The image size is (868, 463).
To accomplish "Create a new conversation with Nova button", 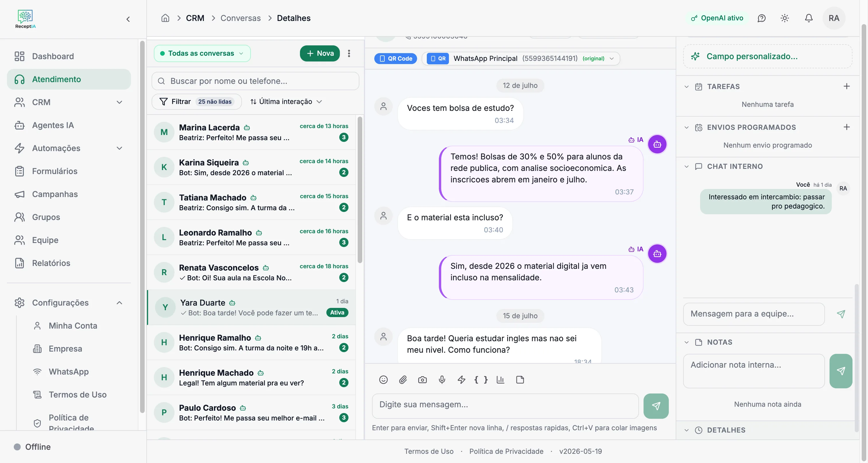I will click(x=320, y=53).
